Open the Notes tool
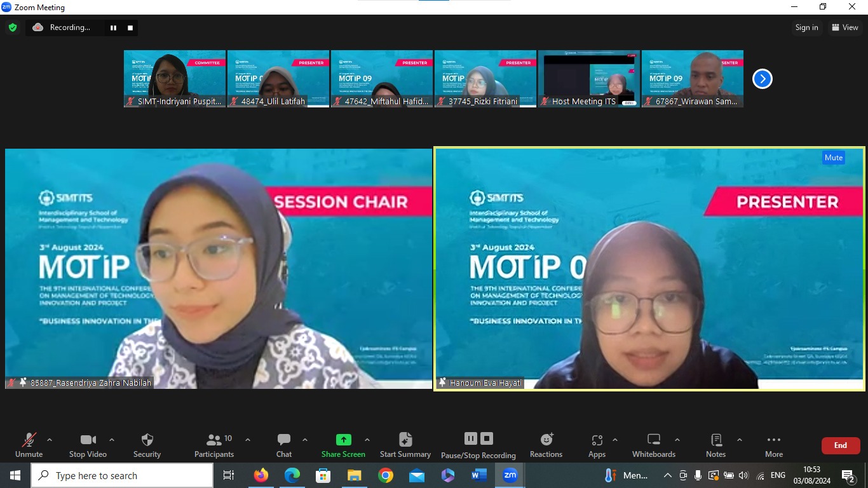 pyautogui.click(x=715, y=445)
